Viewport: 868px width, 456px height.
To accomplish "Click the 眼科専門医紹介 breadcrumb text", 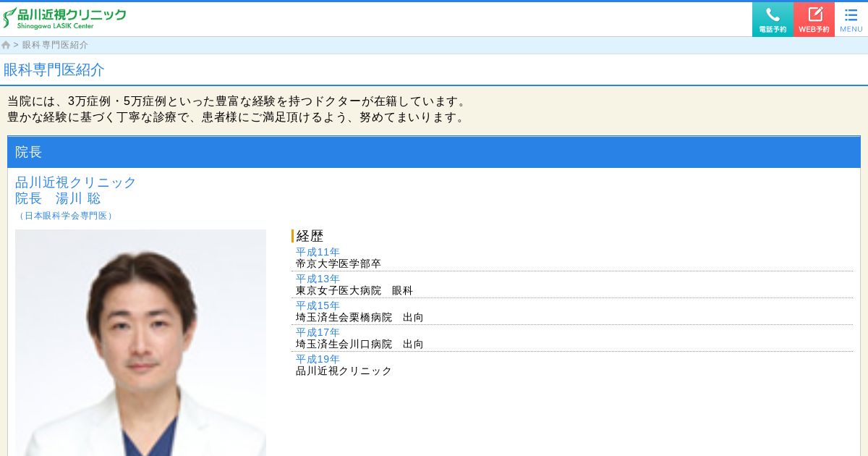I will coord(55,45).
